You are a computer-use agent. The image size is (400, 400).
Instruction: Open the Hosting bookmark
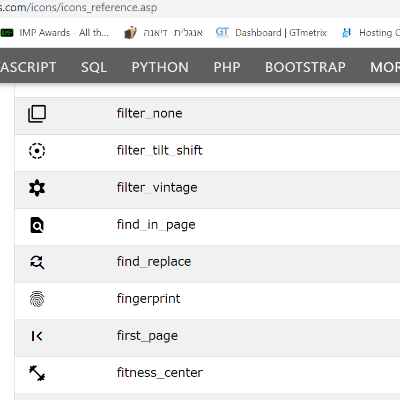(x=371, y=33)
